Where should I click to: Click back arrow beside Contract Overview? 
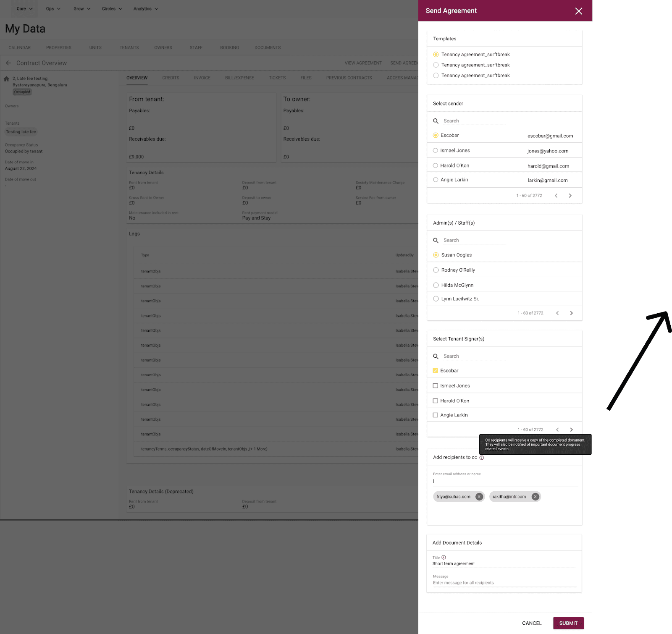click(8, 63)
